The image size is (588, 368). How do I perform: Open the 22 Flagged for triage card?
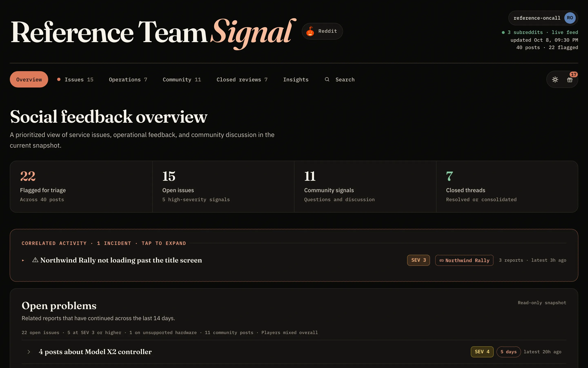click(x=81, y=187)
